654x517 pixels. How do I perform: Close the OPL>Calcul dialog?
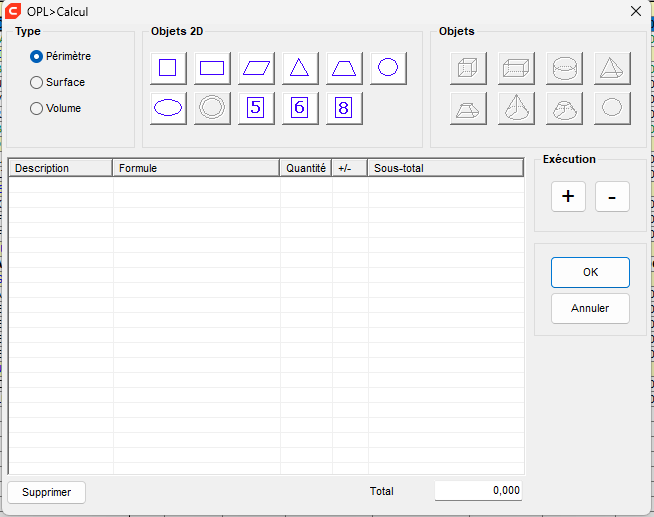click(636, 11)
